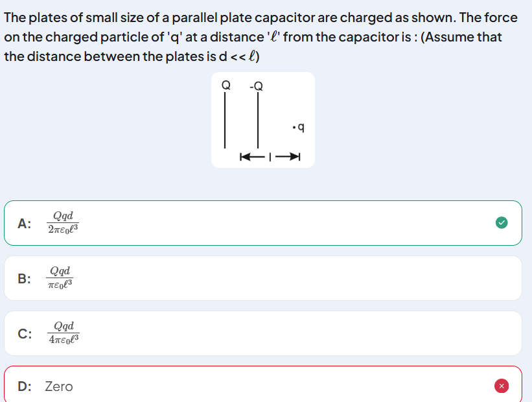Viewport: 532px width, 402px height.
Task: Select answer option C
Action: (263, 333)
